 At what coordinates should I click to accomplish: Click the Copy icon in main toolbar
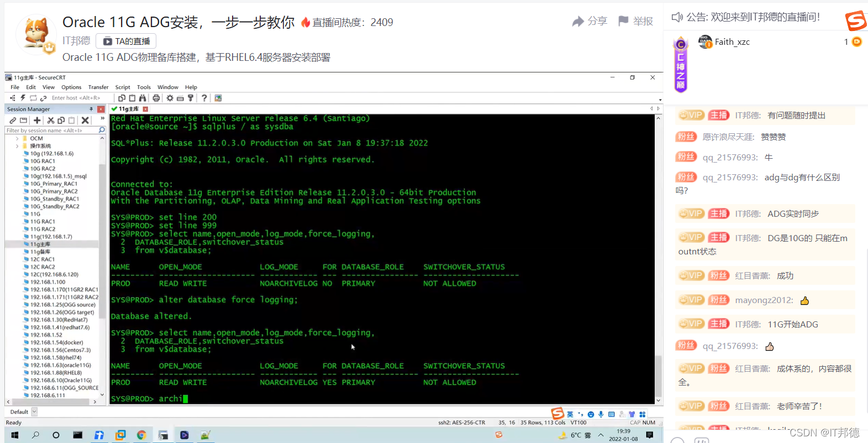coord(122,98)
